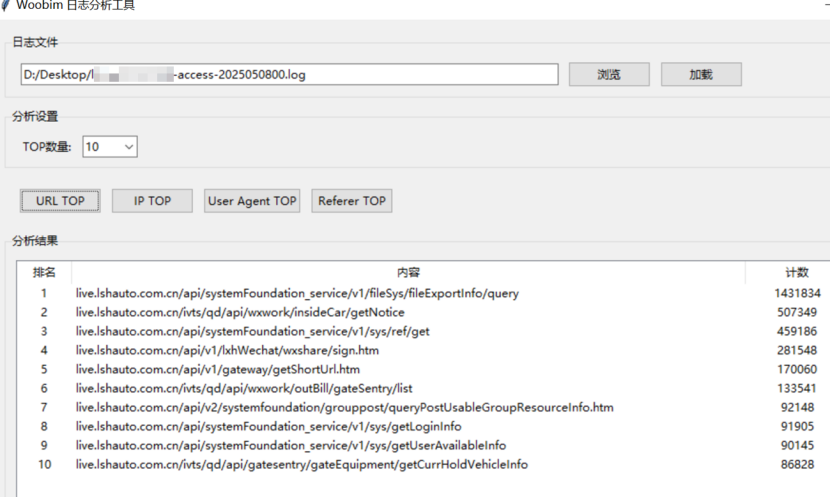
Task: Select the gateSentry/list row
Action: tap(423, 388)
